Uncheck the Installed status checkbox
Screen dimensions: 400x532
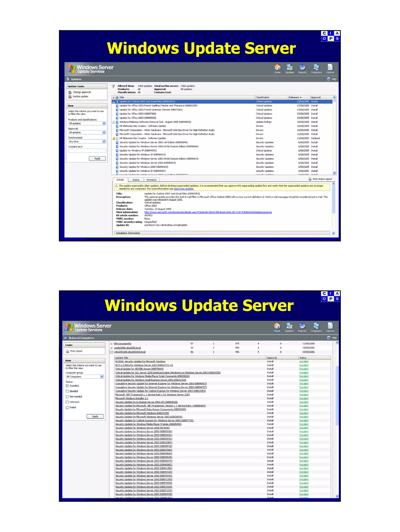pos(67,386)
